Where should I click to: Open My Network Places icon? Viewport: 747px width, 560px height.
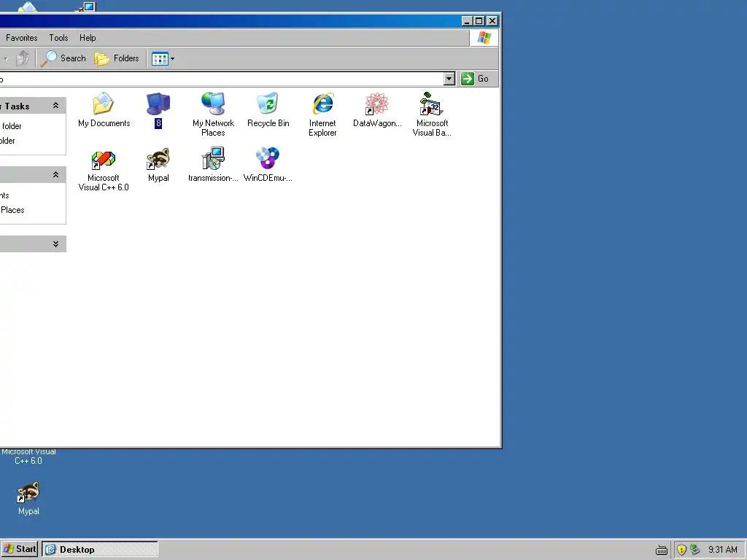click(213, 104)
